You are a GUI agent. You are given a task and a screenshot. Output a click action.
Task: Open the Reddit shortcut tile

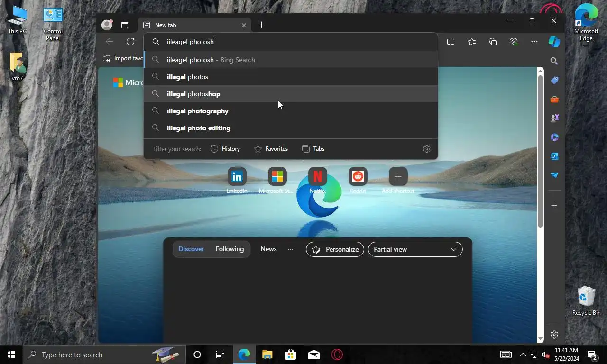point(358,181)
